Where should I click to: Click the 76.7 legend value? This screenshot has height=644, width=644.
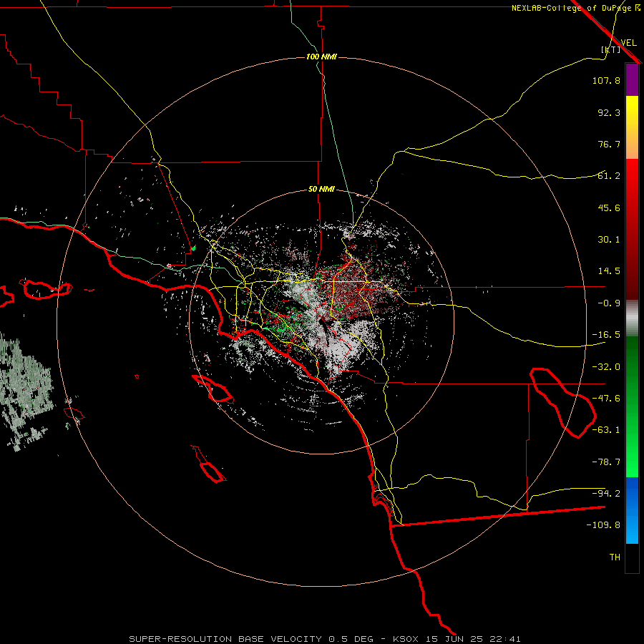[609, 144]
